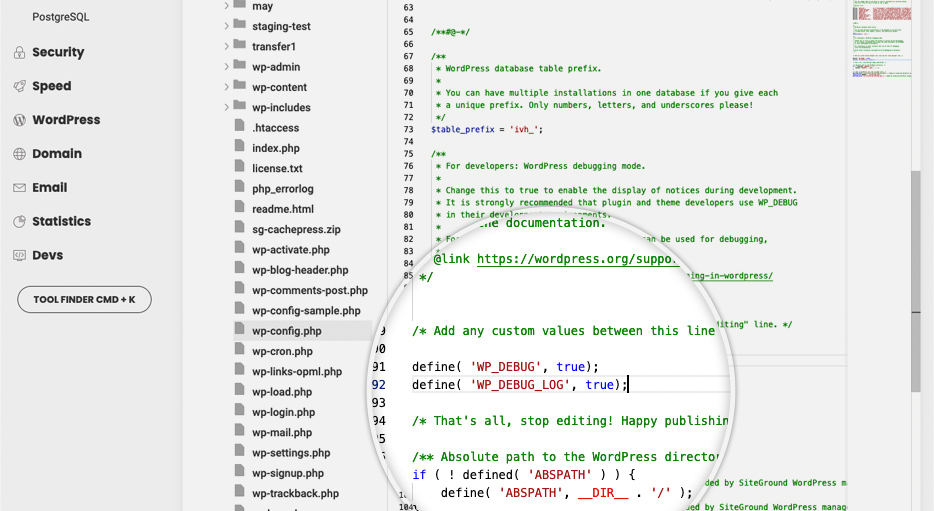Select the wp-activate.php file icon
This screenshot has height=511, width=934.
click(x=239, y=247)
